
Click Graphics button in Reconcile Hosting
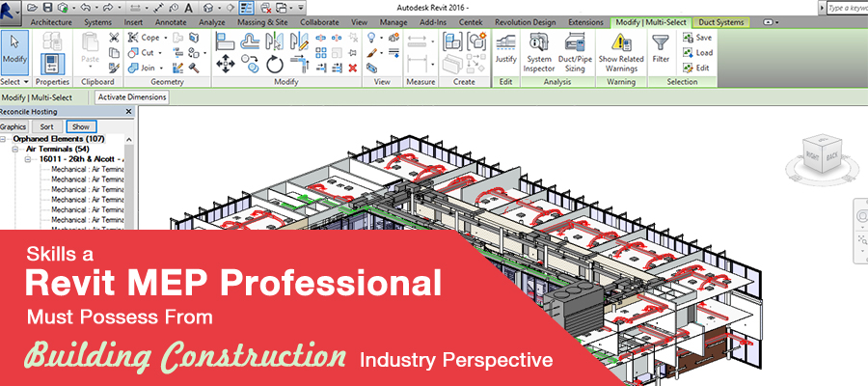point(14,126)
